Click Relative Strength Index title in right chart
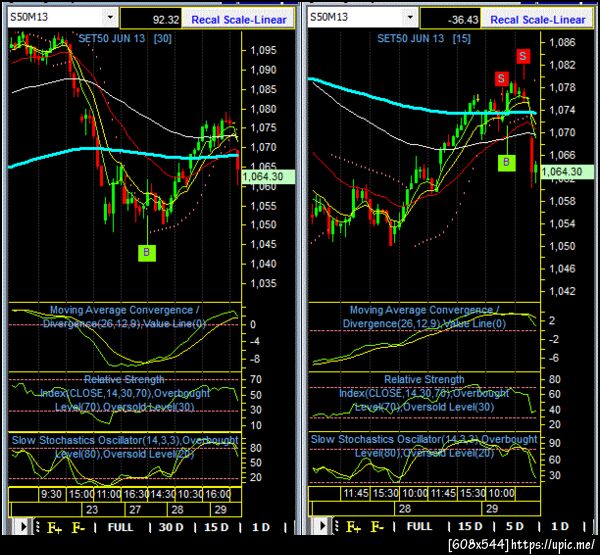The image size is (600, 555). pos(424,393)
